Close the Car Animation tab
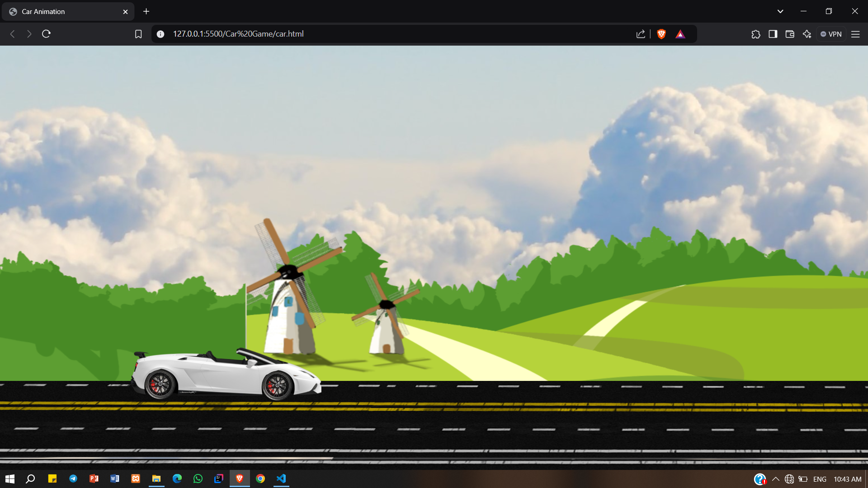 (x=126, y=12)
